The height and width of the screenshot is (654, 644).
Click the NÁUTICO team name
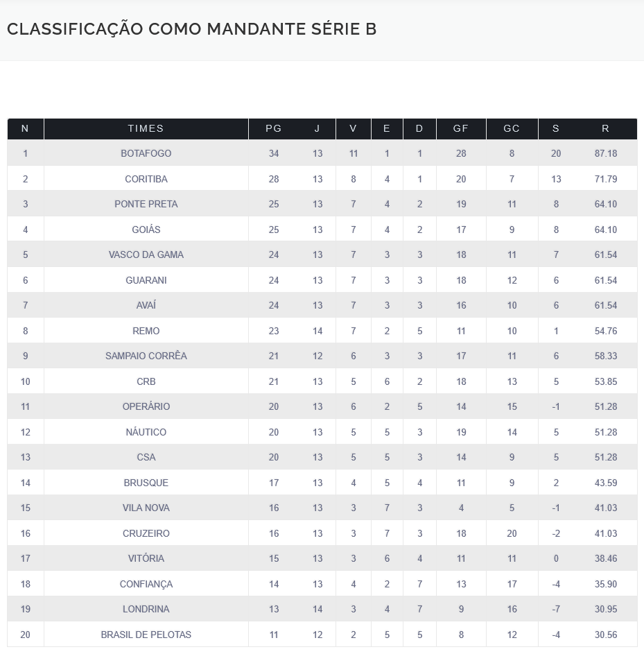pos(146,432)
